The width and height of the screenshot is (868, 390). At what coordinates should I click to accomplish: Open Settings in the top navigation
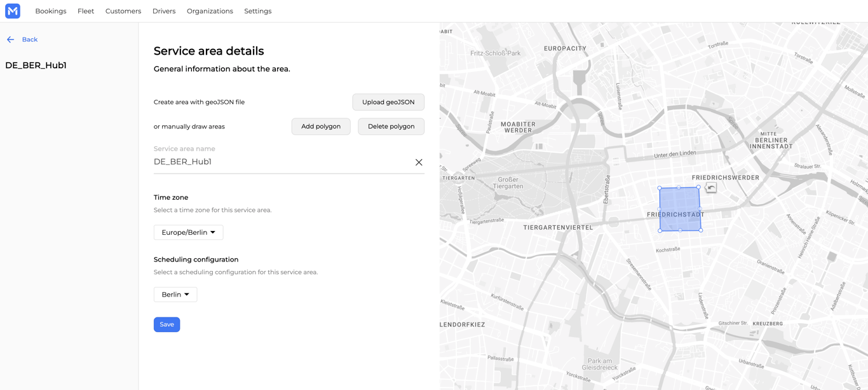[x=258, y=11]
